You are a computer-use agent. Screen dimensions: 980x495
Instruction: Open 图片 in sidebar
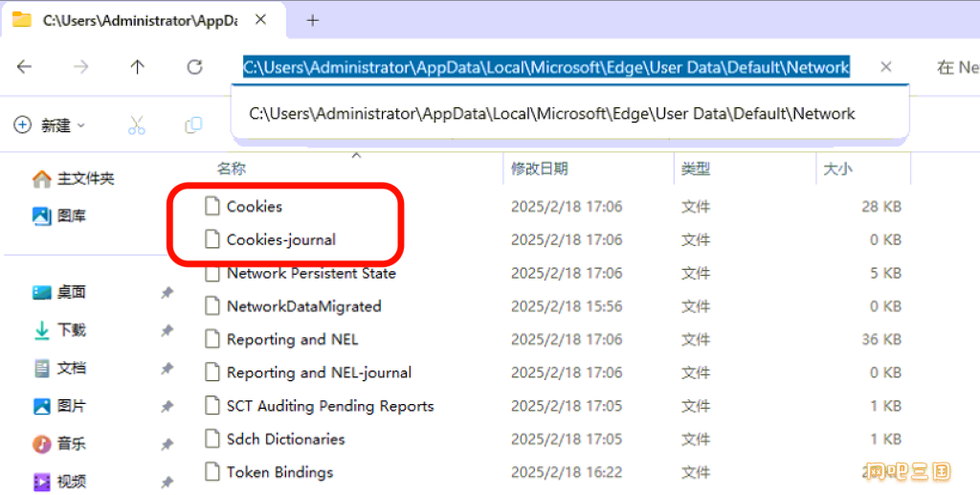[x=59, y=406]
